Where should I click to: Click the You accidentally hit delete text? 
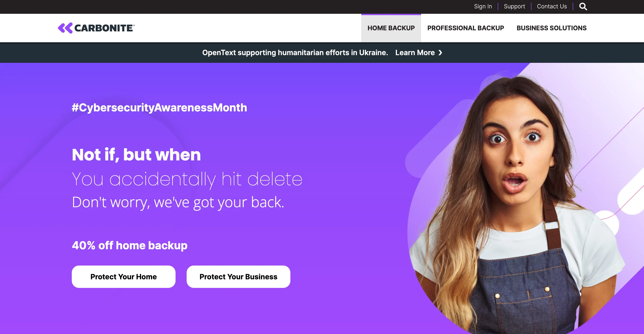[187, 179]
